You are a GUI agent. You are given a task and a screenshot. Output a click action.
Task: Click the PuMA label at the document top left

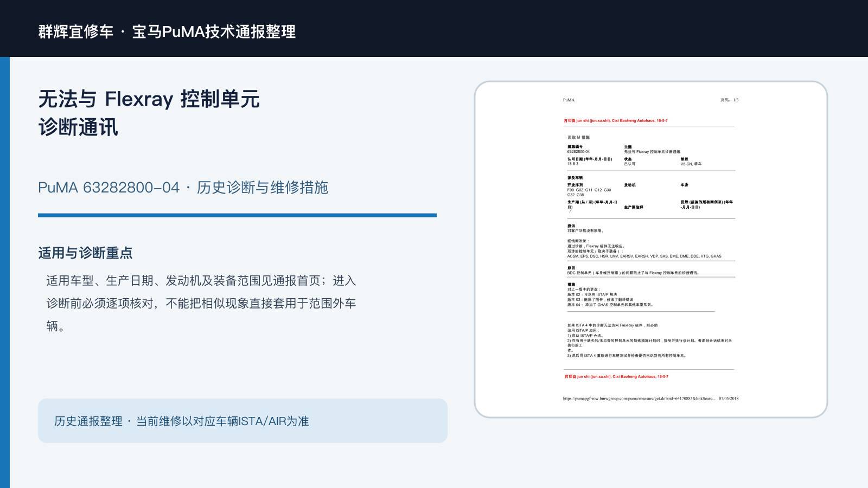pos(569,100)
